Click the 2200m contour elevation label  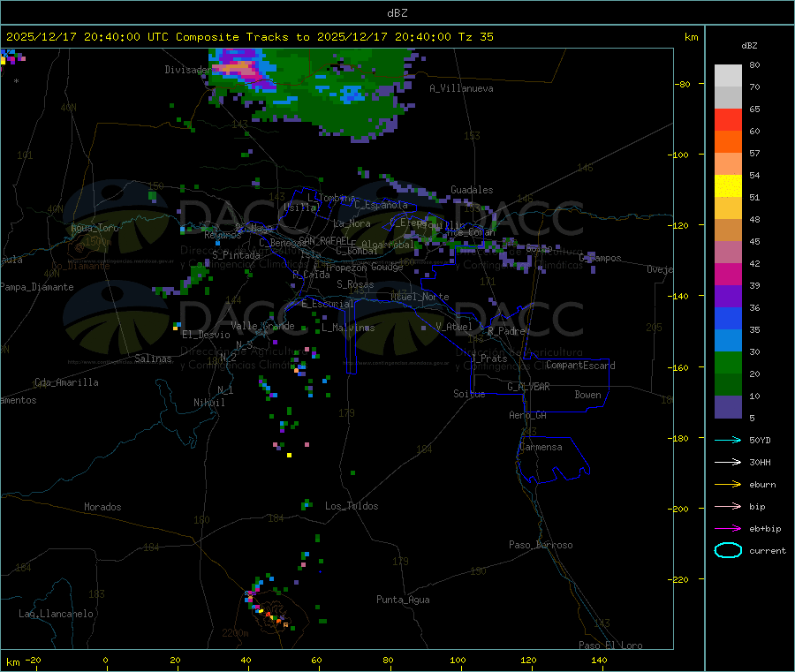coord(235,633)
